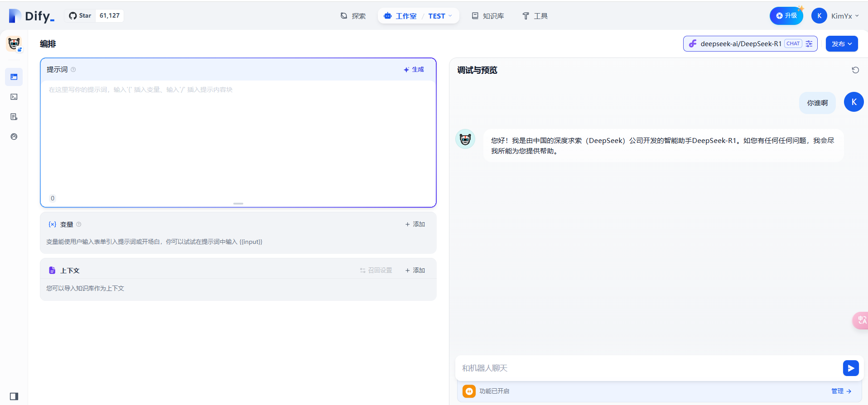Click 生成 to generate a prompt
Screen dimensions: 868x405
(414, 70)
